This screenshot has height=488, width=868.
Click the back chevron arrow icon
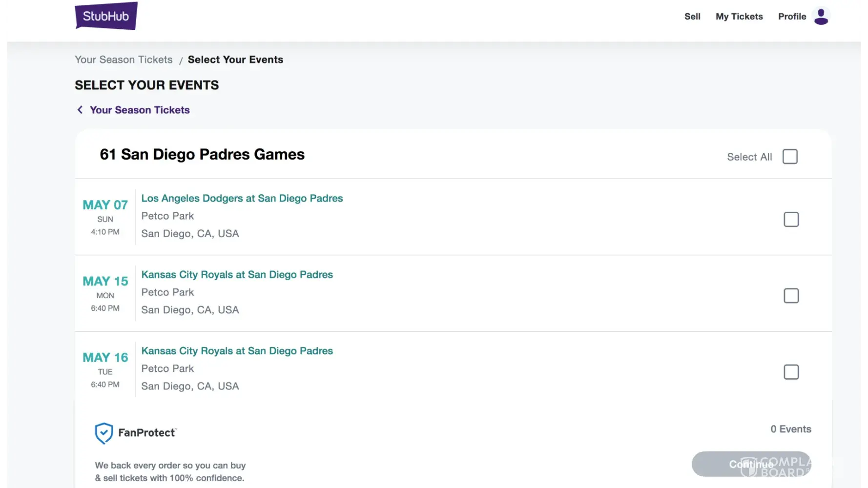[x=80, y=110]
